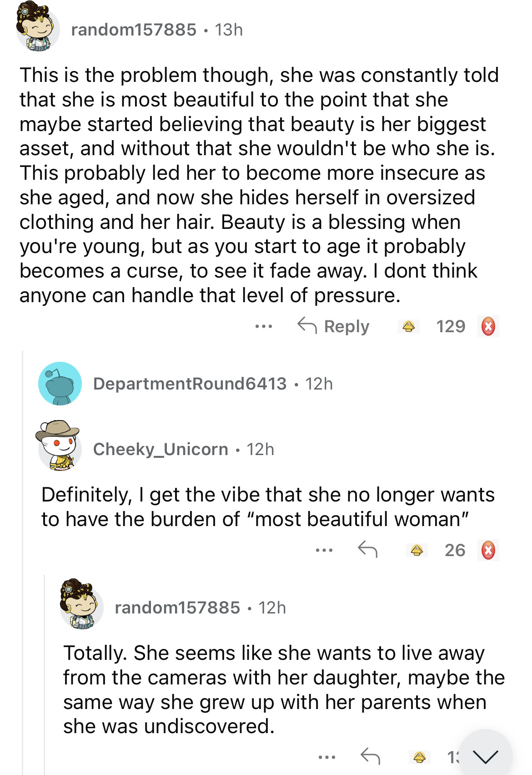Downvote Cheeky_Unicorn's comment
532x775 pixels.
[488, 550]
